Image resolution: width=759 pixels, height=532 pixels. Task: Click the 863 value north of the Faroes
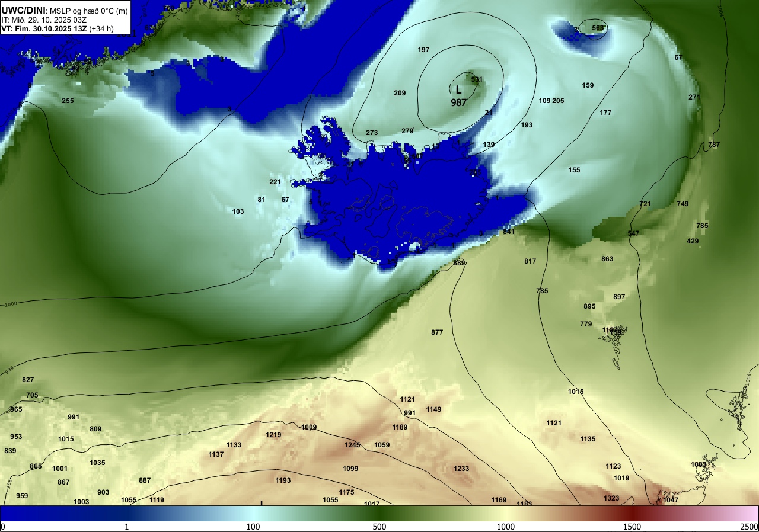click(607, 259)
